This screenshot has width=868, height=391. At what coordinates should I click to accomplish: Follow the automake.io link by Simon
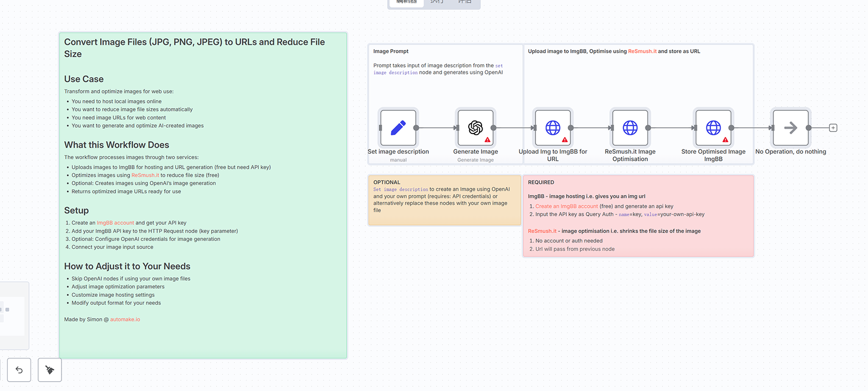pyautogui.click(x=125, y=320)
